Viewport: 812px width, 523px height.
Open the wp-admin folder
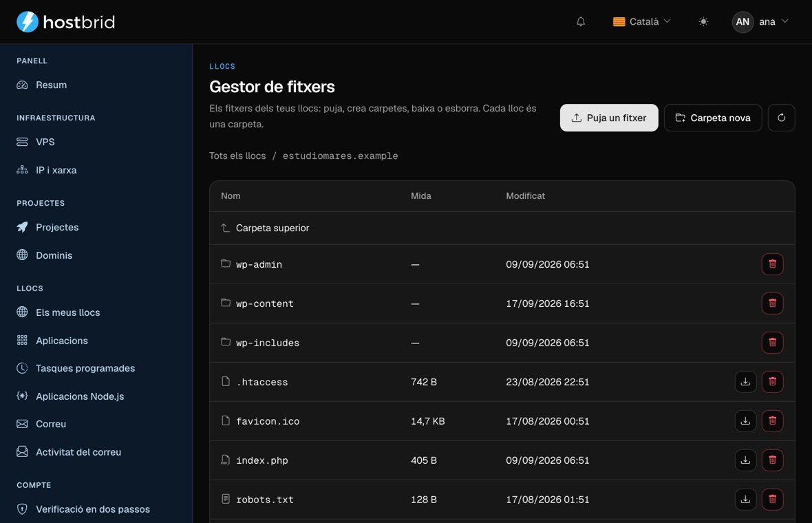259,265
